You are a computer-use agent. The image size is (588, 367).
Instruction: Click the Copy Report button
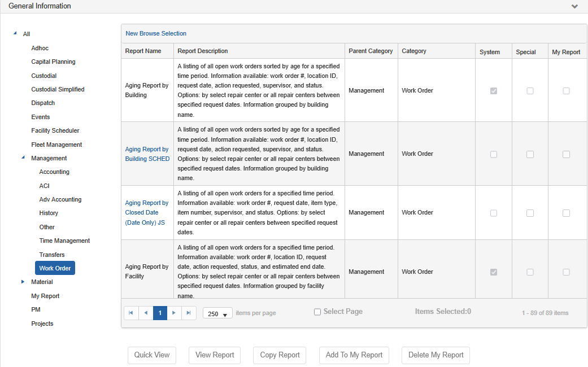pyautogui.click(x=280, y=355)
